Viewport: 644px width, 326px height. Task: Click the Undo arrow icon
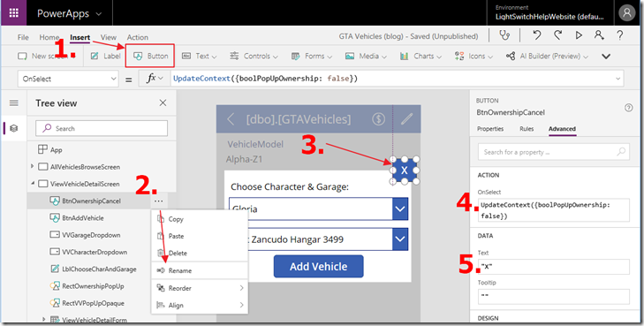coord(536,35)
